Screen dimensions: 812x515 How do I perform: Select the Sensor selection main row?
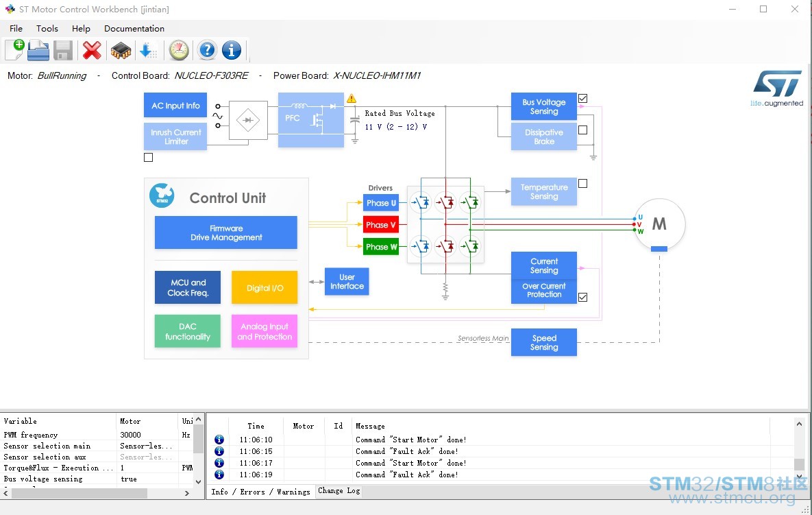tap(97, 446)
